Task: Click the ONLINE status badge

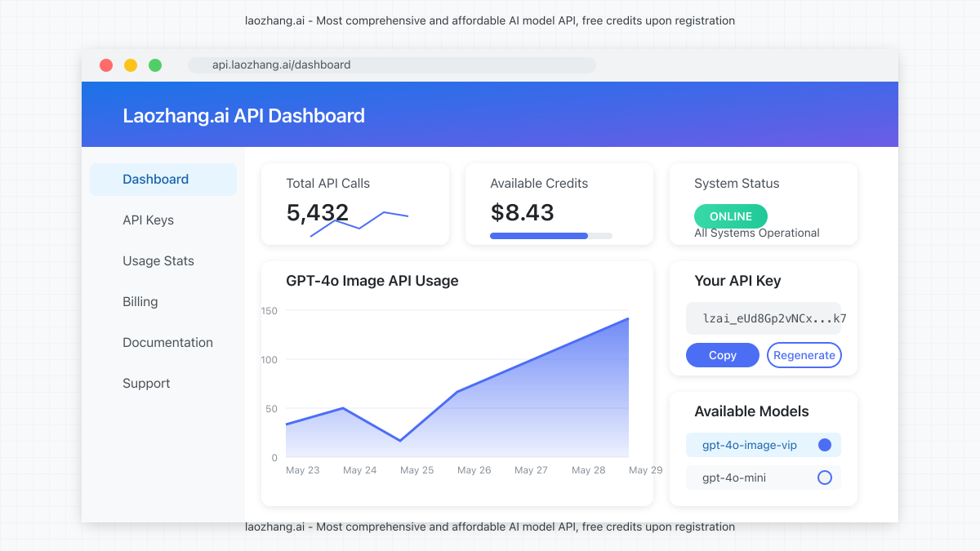Action: [731, 216]
